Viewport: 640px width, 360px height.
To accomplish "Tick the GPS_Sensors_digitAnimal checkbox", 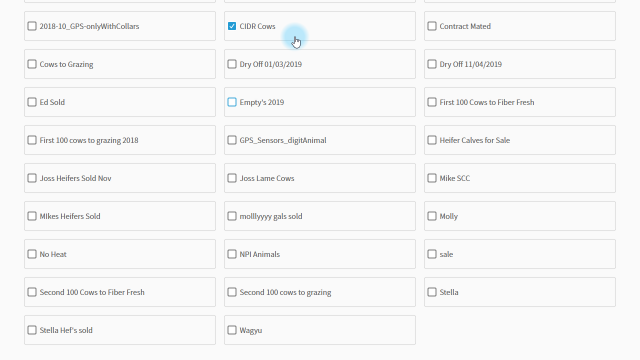I will click(232, 140).
